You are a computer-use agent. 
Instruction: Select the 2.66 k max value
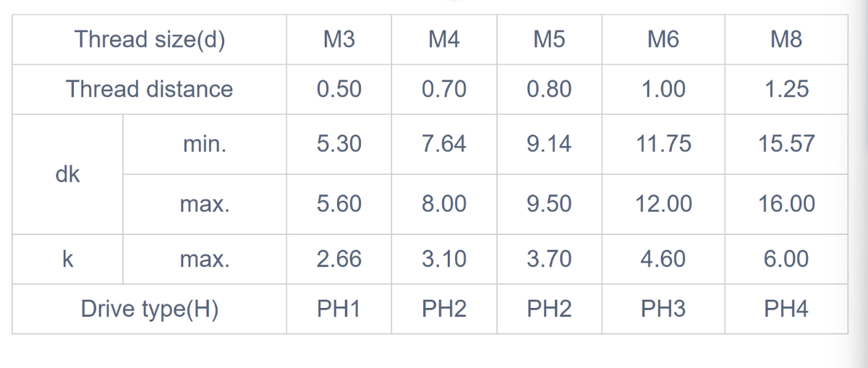[x=339, y=259]
